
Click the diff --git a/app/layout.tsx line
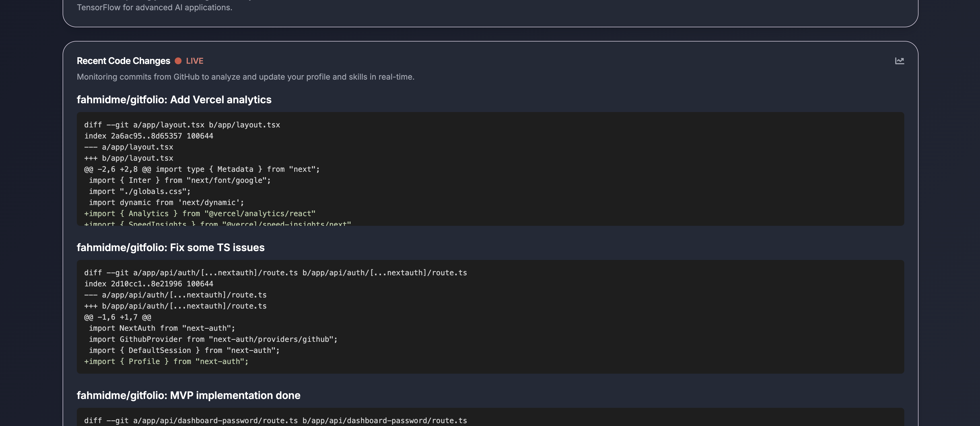pos(182,125)
